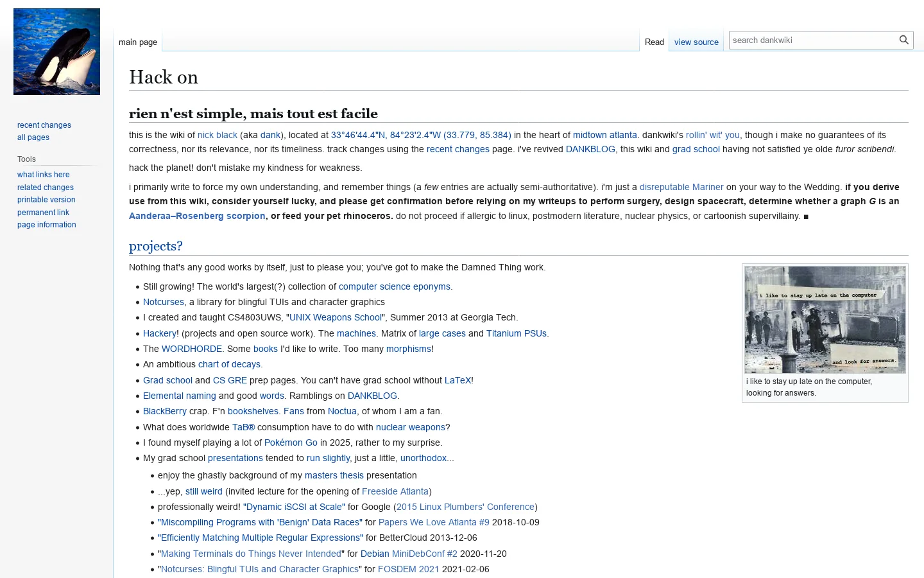
Task: Click the 'CS GRE' link
Action: pyautogui.click(x=230, y=380)
